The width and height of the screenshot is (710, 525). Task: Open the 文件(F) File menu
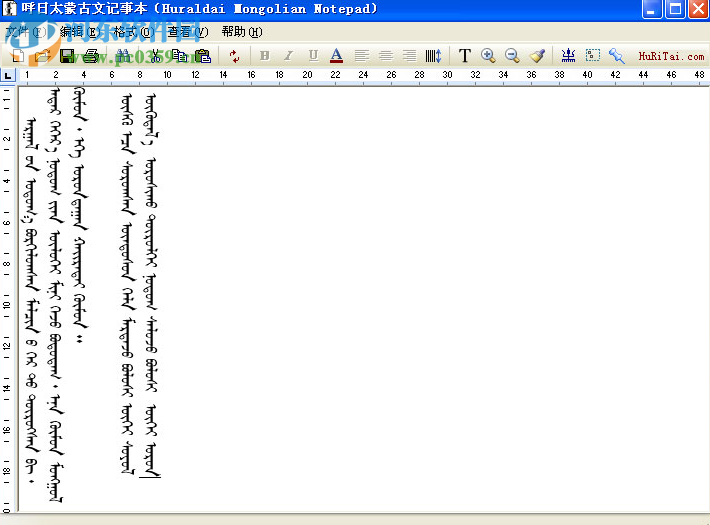[x=26, y=32]
